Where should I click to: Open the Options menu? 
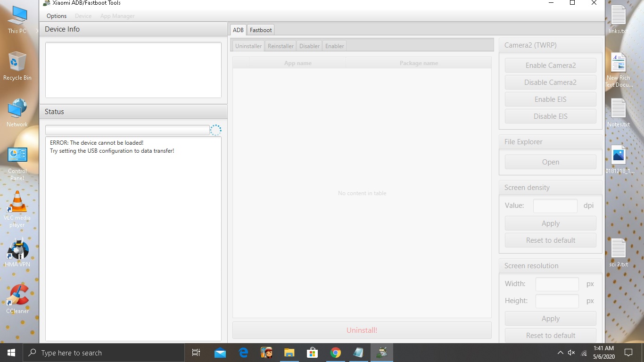click(x=57, y=16)
